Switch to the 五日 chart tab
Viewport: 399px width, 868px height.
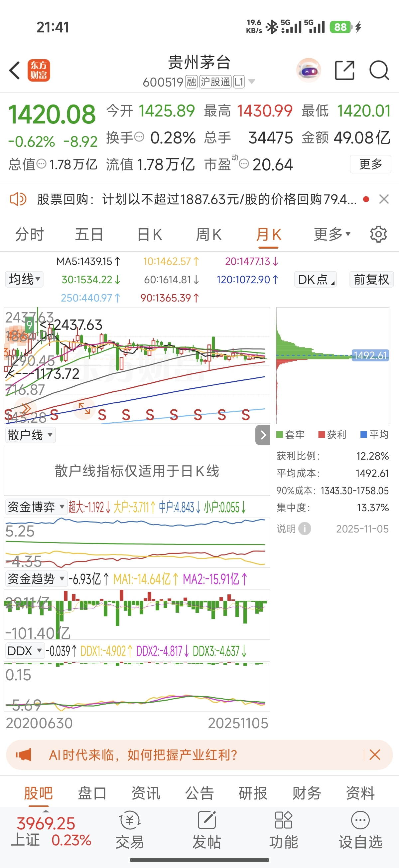(x=89, y=235)
